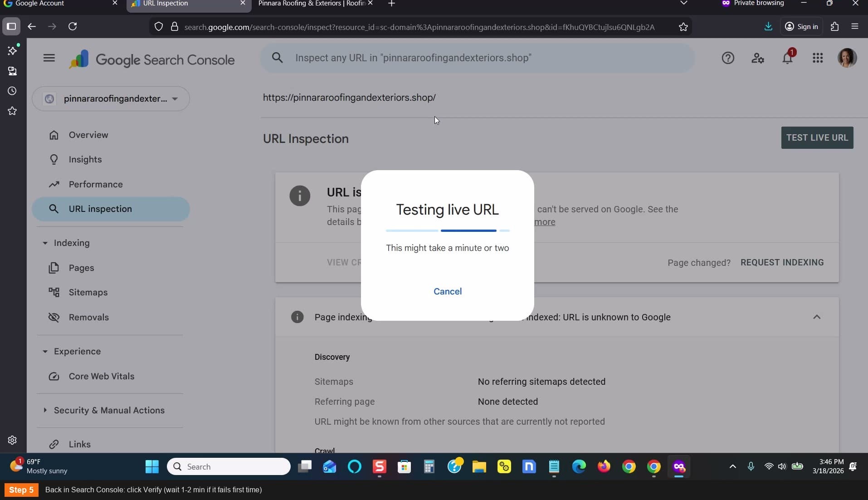Open Firefox from taskbar
The image size is (868, 500).
click(604, 466)
